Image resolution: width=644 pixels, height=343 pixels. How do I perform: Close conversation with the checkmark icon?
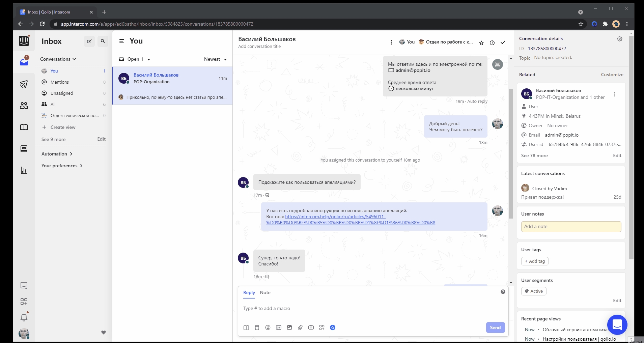[x=503, y=42]
